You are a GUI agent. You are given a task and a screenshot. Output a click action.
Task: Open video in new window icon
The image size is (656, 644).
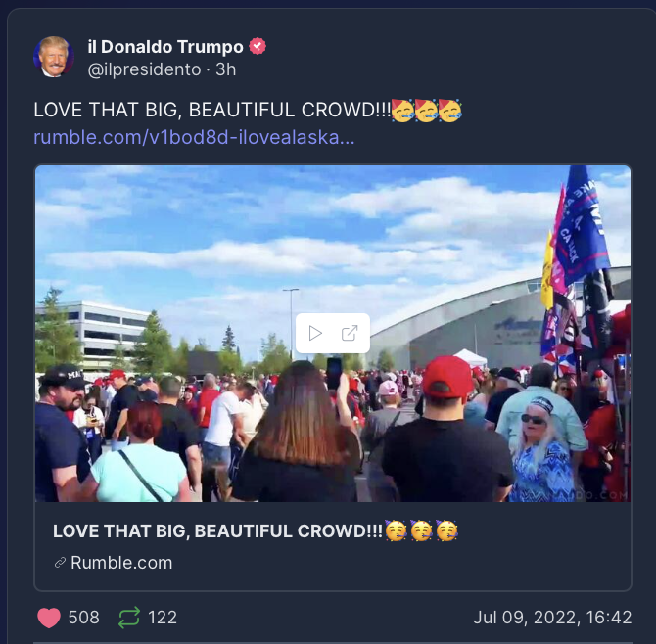coord(350,334)
